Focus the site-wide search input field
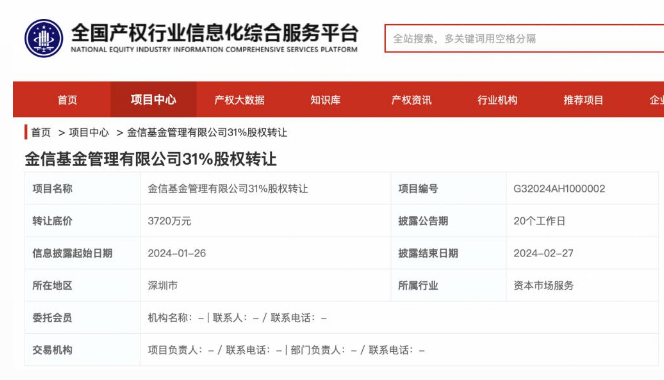664x380 pixels. coord(524,39)
